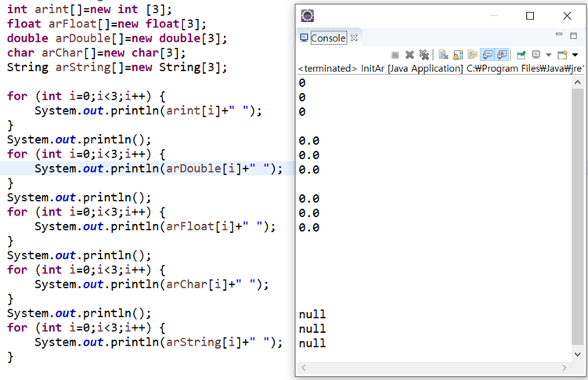The image size is (588, 380).
Task: Clear the console with the Clear Console icon
Action: click(x=443, y=55)
